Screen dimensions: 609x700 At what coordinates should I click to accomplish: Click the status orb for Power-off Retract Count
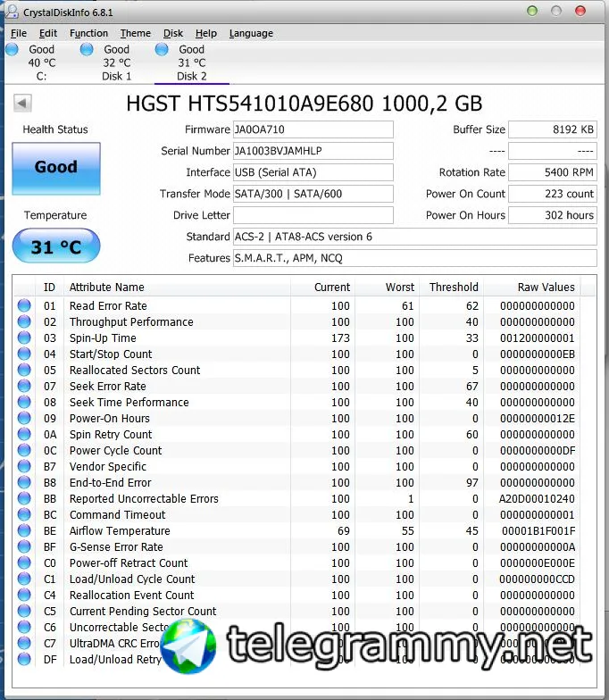pyautogui.click(x=24, y=562)
